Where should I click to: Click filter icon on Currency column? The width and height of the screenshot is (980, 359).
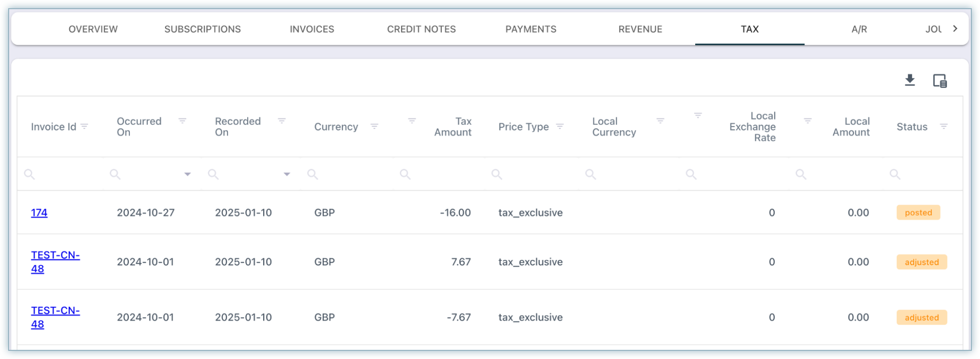point(374,127)
